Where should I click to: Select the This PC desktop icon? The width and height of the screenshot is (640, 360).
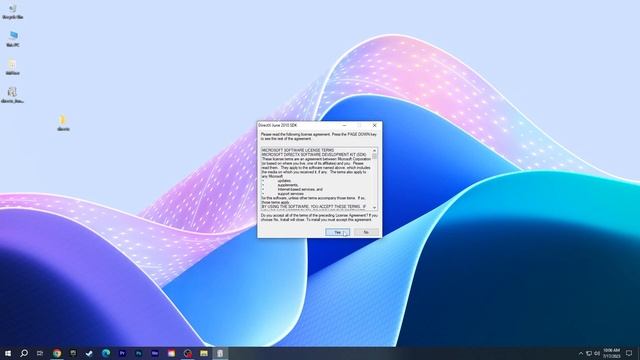(x=13, y=39)
